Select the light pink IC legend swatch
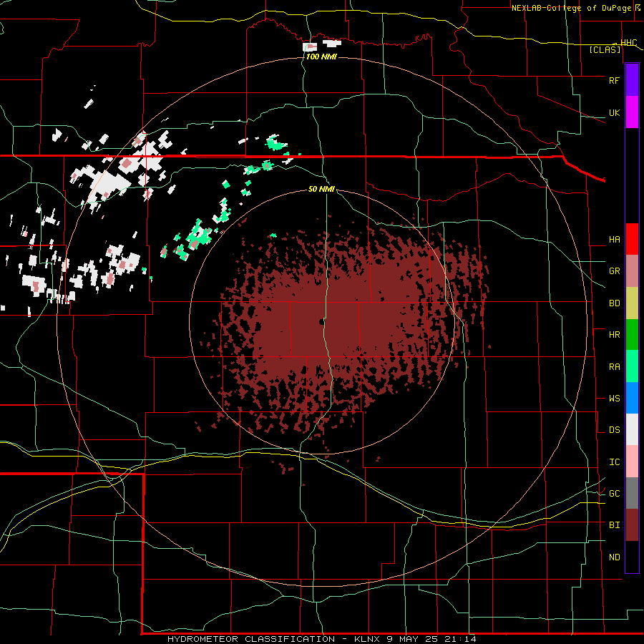The image size is (644, 644). click(632, 462)
